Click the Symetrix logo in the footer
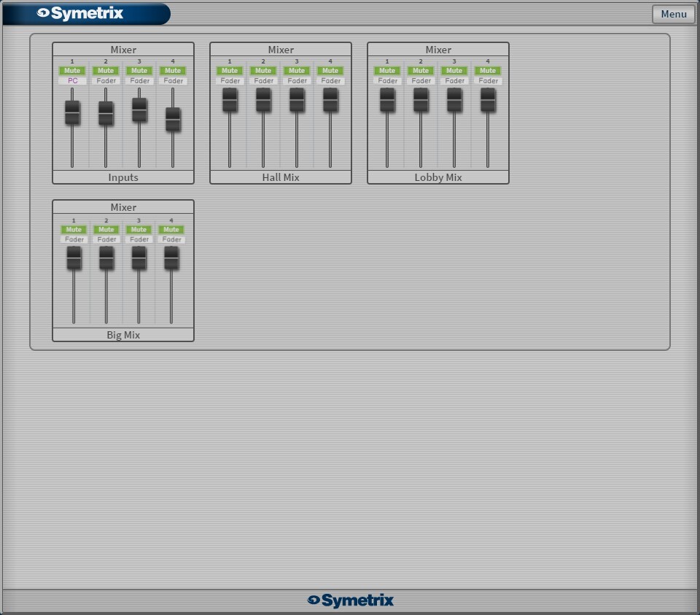 (350, 600)
